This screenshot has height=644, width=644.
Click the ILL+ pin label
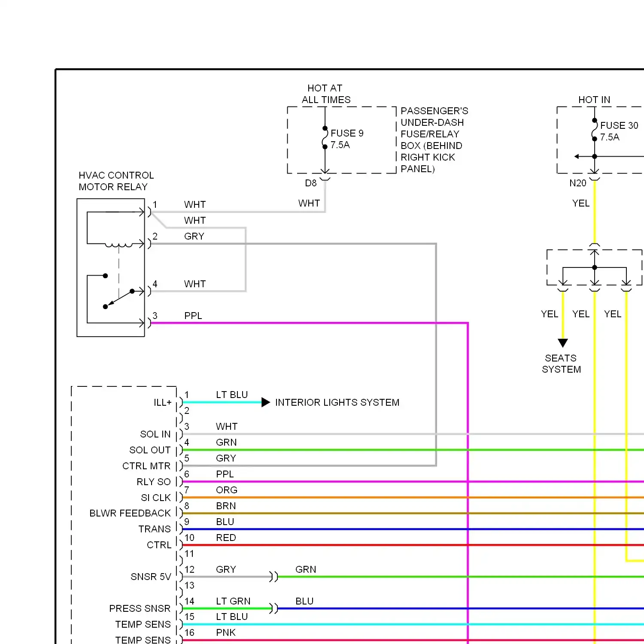point(163,403)
